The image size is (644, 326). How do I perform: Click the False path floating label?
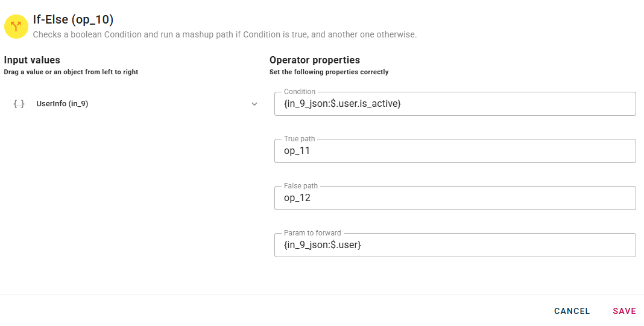[x=300, y=186]
